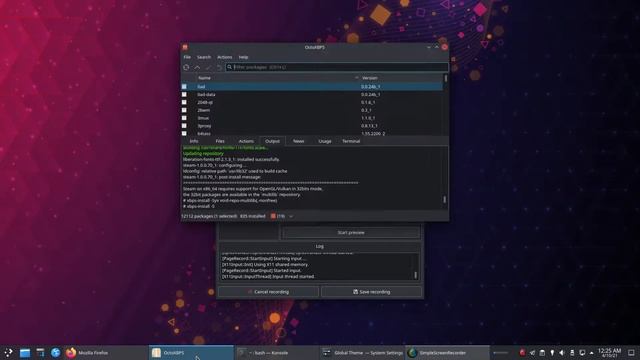Expand the hidden system tray icons arrow
Screen dimensions: 640x360
coord(591,353)
